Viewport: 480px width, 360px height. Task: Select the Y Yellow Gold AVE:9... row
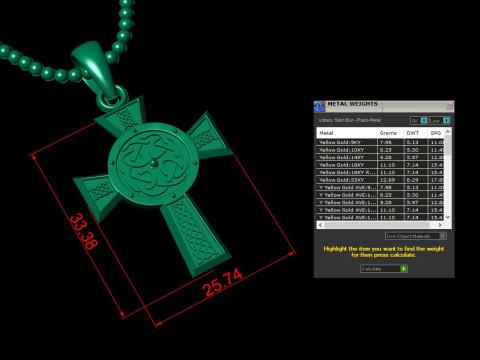[380, 187]
